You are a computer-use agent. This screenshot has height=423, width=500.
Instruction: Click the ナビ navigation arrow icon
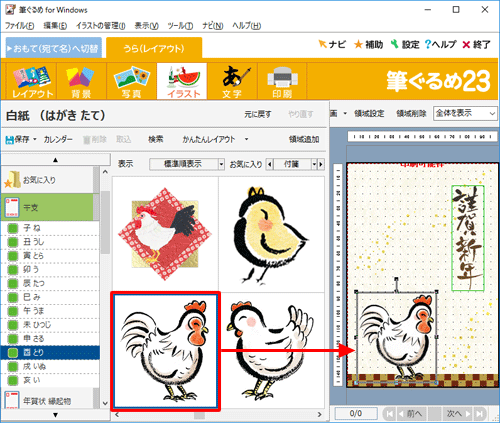pyautogui.click(x=322, y=44)
